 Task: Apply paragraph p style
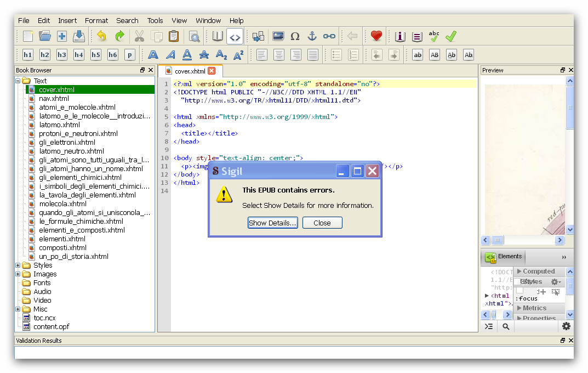130,55
